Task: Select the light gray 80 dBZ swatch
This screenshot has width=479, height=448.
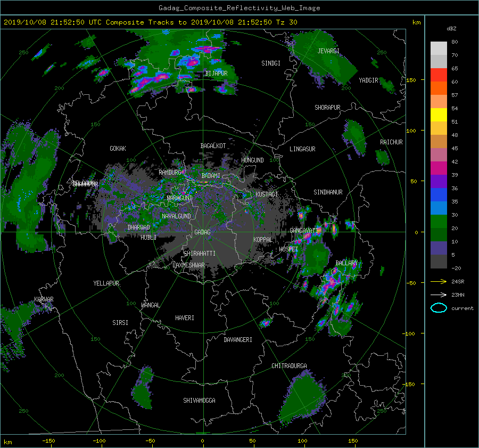Action: [x=439, y=48]
